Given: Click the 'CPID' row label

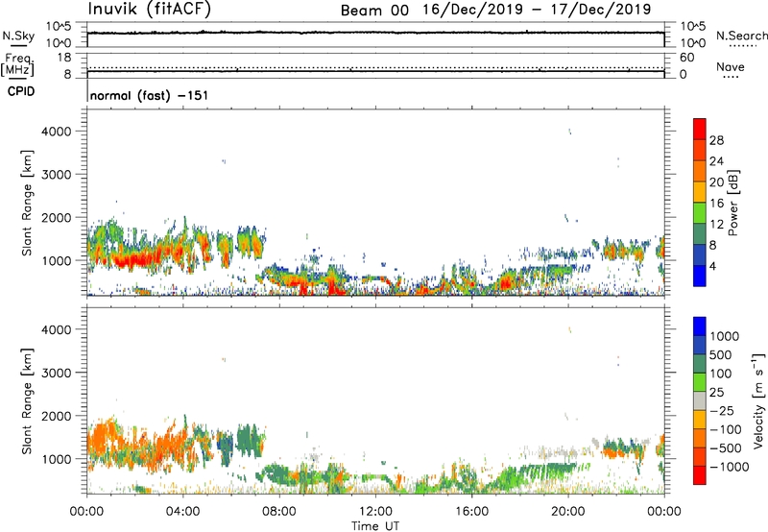Looking at the screenshot, I should pyautogui.click(x=21, y=91).
